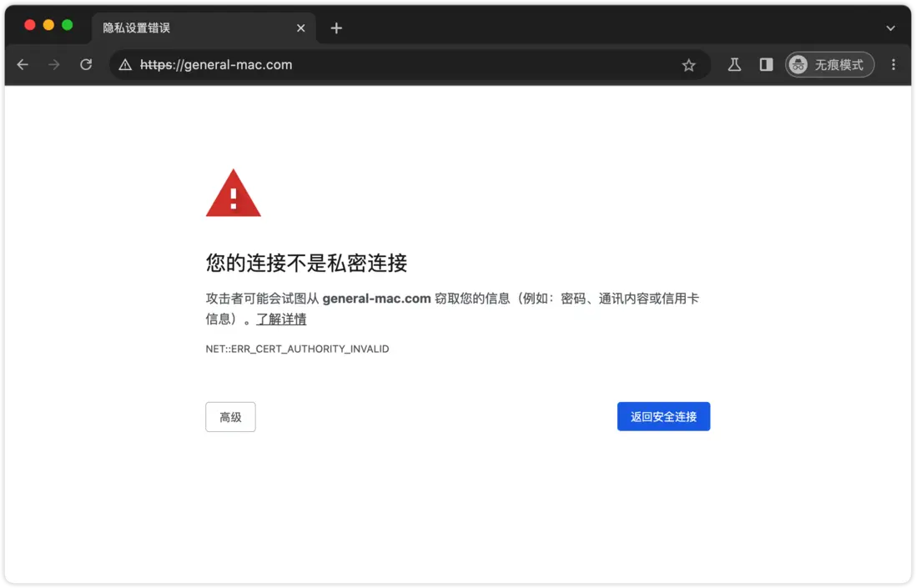This screenshot has width=916, height=588.
Task: Click the forward navigation arrow
Action: point(54,65)
